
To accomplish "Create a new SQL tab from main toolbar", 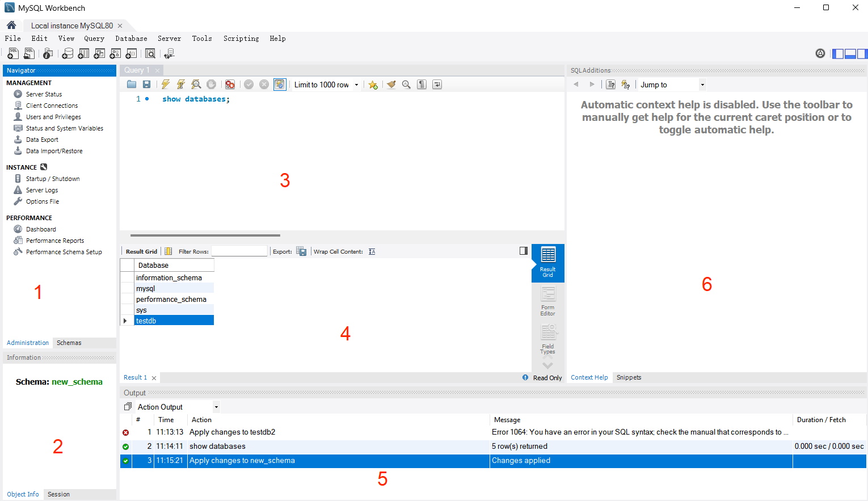I will [x=12, y=53].
